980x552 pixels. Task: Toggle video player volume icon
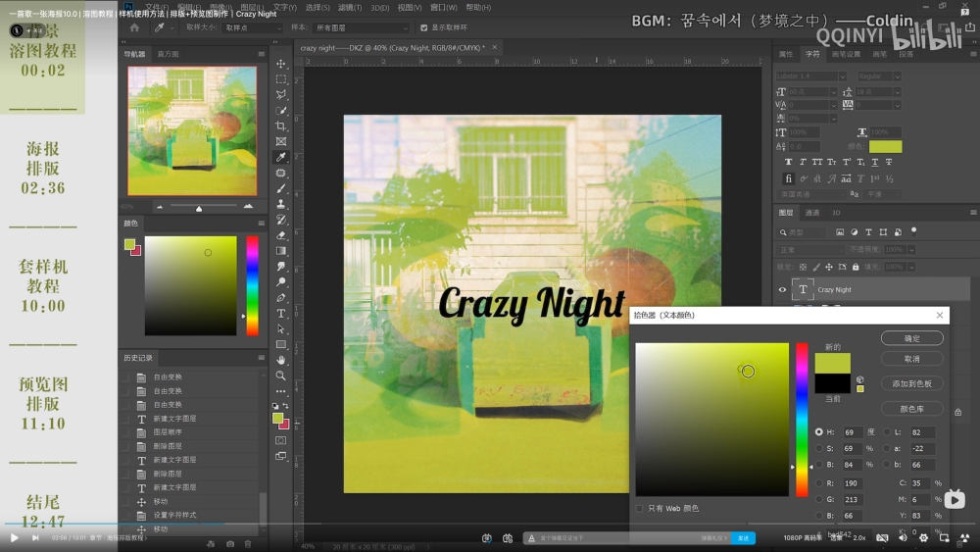pos(904,537)
